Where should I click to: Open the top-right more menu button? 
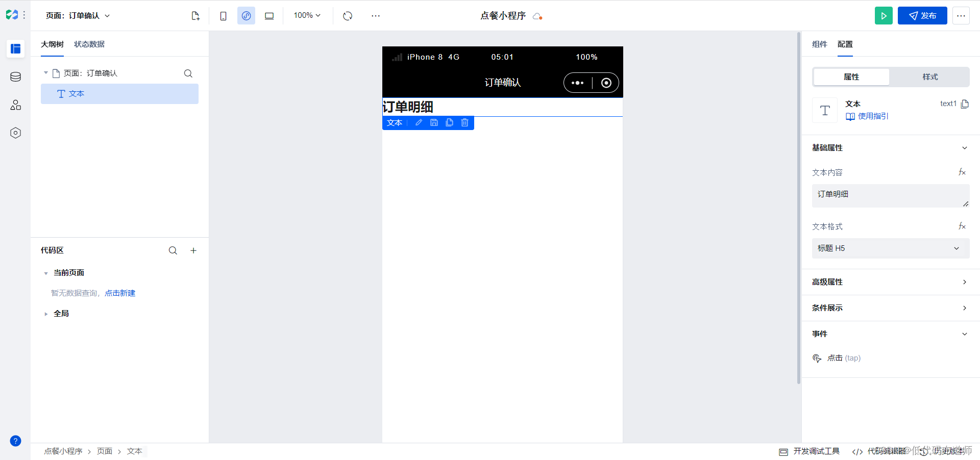(961, 16)
